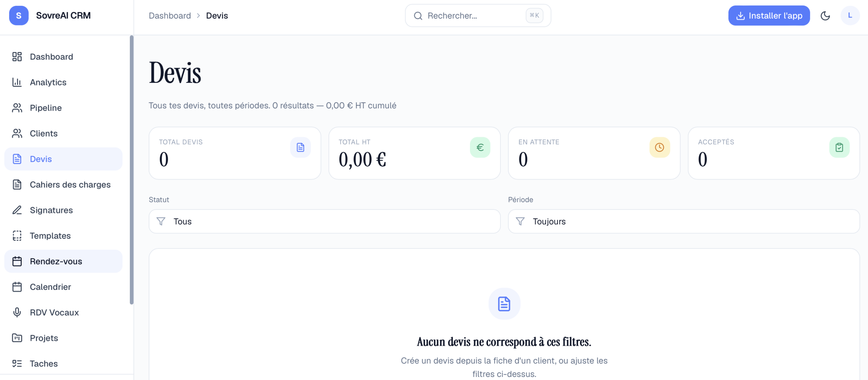Open Taches in the sidebar
Image resolution: width=868 pixels, height=380 pixels.
coord(63,363)
